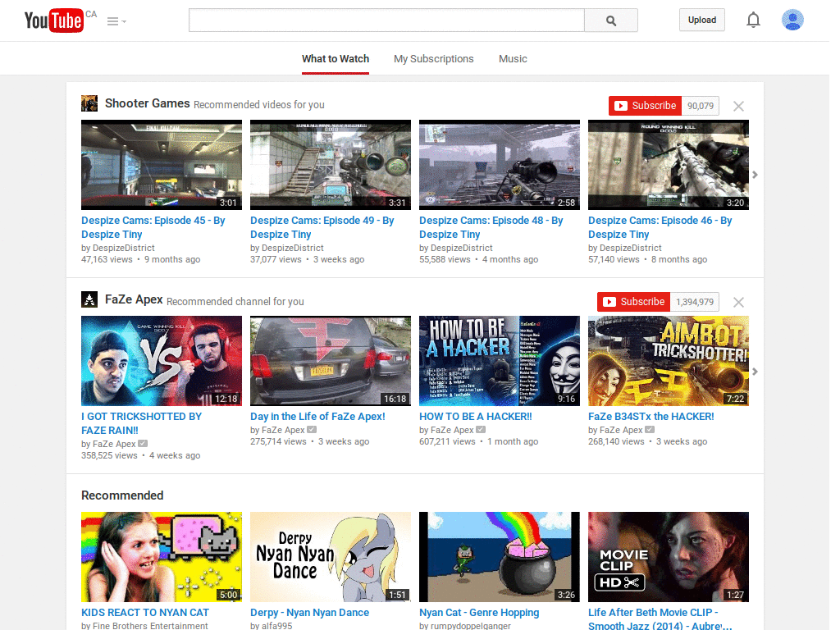Open title Despize Cams: Episode 49
840x630 pixels.
point(322,227)
